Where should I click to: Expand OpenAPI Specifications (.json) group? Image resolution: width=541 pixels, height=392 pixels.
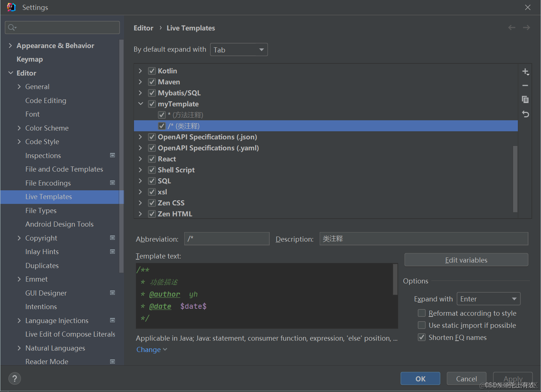pyautogui.click(x=140, y=137)
